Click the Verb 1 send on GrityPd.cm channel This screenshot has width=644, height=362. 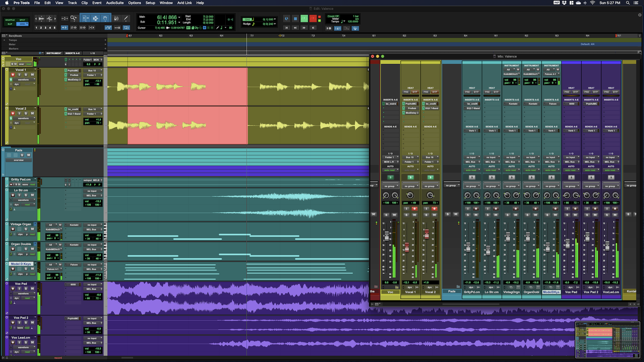point(472,131)
